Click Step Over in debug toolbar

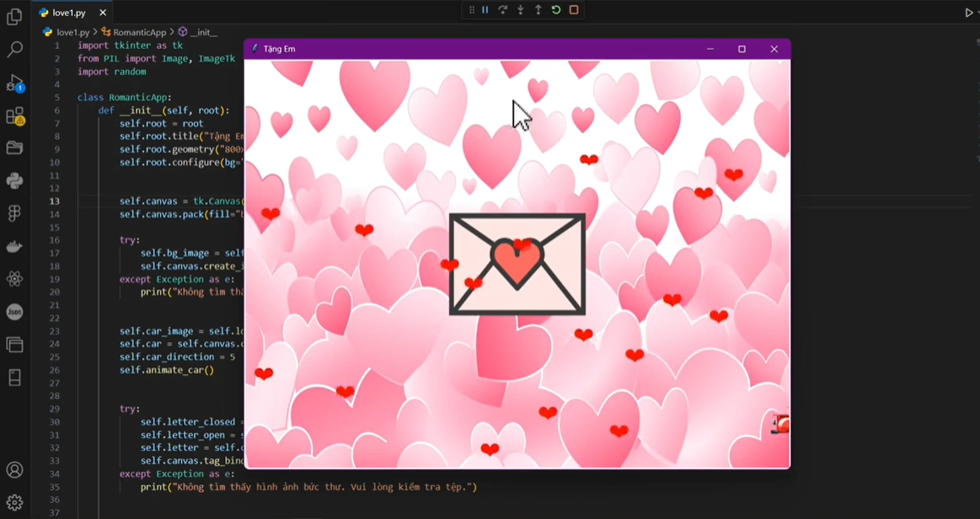click(503, 10)
